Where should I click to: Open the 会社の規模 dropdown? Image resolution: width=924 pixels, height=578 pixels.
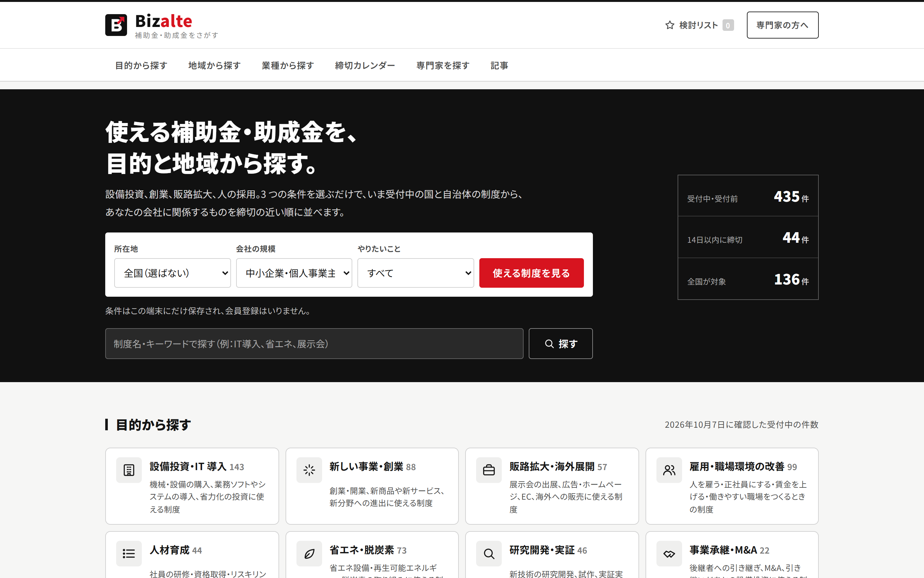click(x=294, y=273)
